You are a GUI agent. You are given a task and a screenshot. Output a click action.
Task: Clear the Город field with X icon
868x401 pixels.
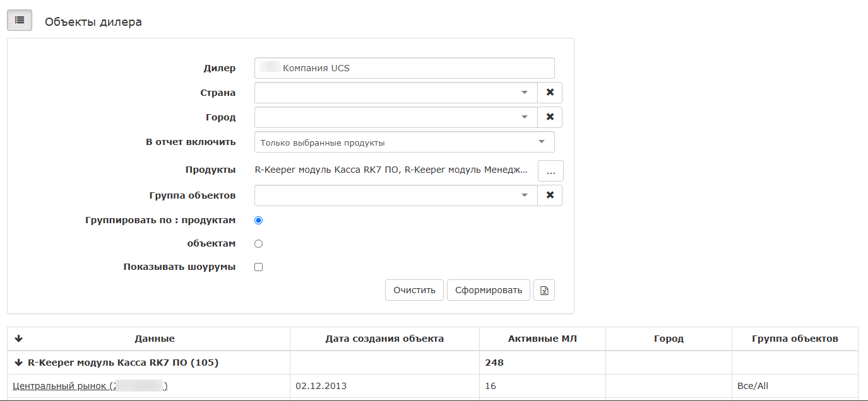pos(549,117)
